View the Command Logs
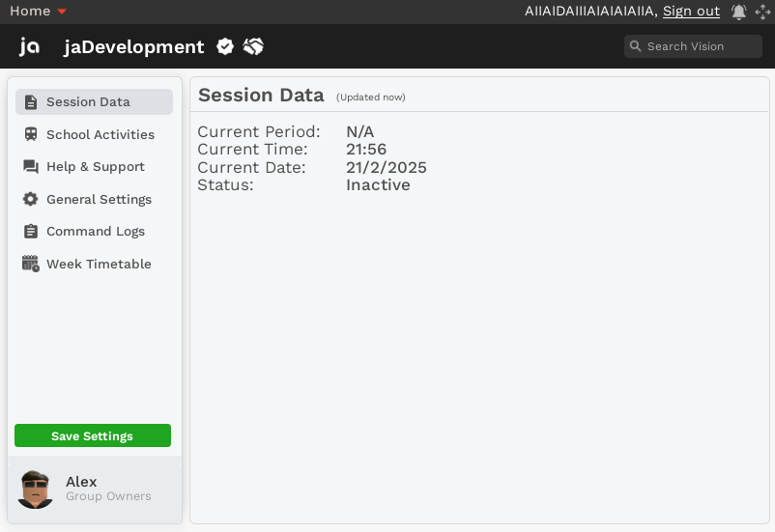The width and height of the screenshot is (775, 532). pyautogui.click(x=94, y=231)
